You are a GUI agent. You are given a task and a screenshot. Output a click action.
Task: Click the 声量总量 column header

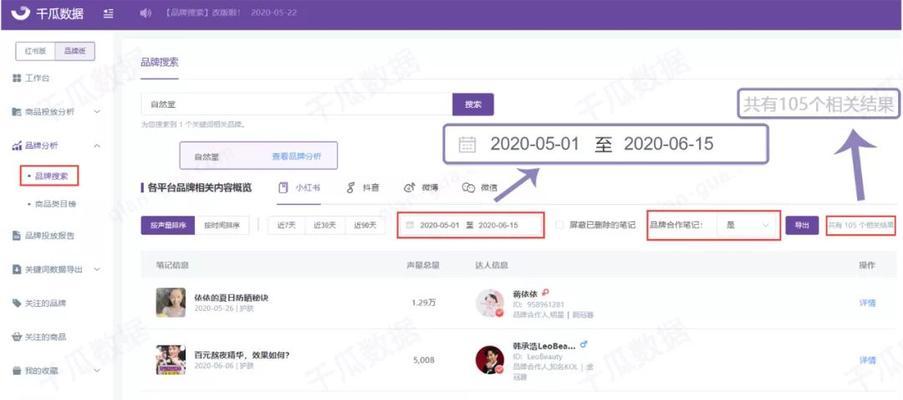click(423, 265)
